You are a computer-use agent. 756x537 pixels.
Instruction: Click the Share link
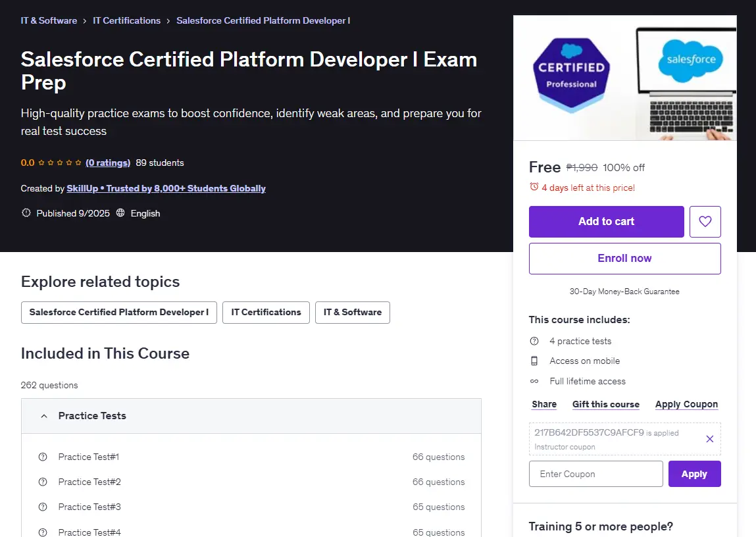coord(544,404)
